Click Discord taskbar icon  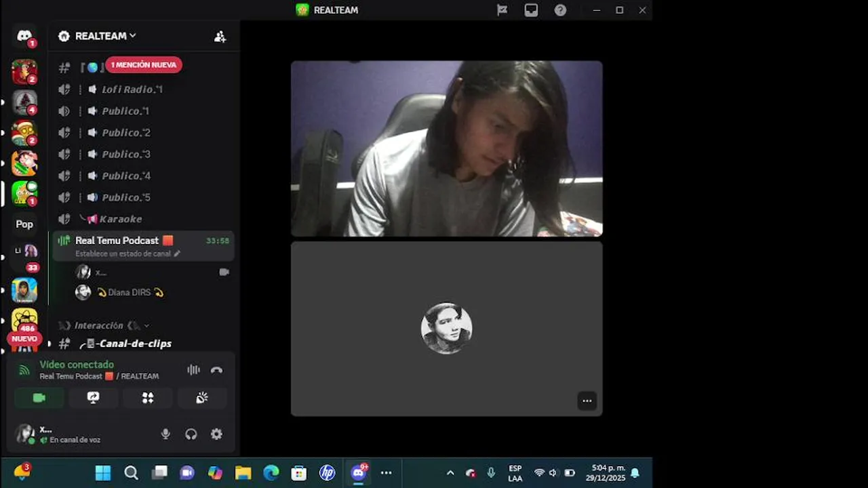[358, 472]
